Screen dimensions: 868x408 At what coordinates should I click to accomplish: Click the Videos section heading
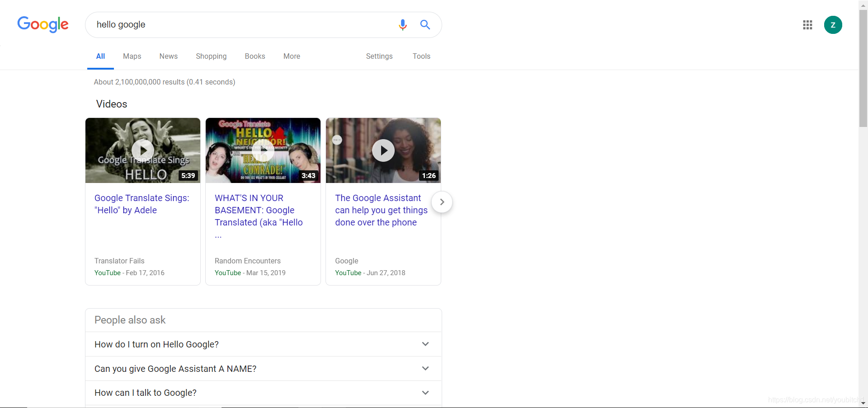[112, 104]
